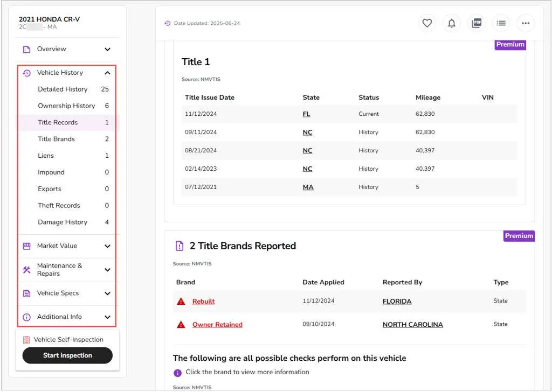Click the mileage value 5
The width and height of the screenshot is (552, 392).
[417, 187]
